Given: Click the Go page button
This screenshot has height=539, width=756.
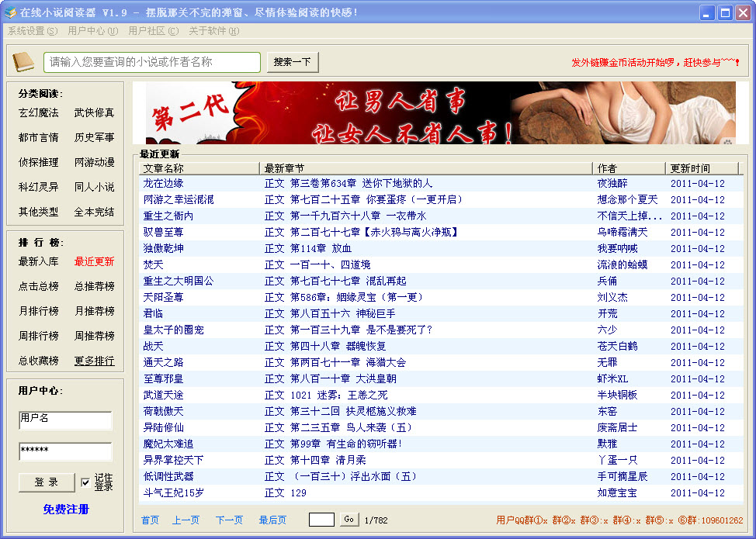Looking at the screenshot, I should point(349,520).
